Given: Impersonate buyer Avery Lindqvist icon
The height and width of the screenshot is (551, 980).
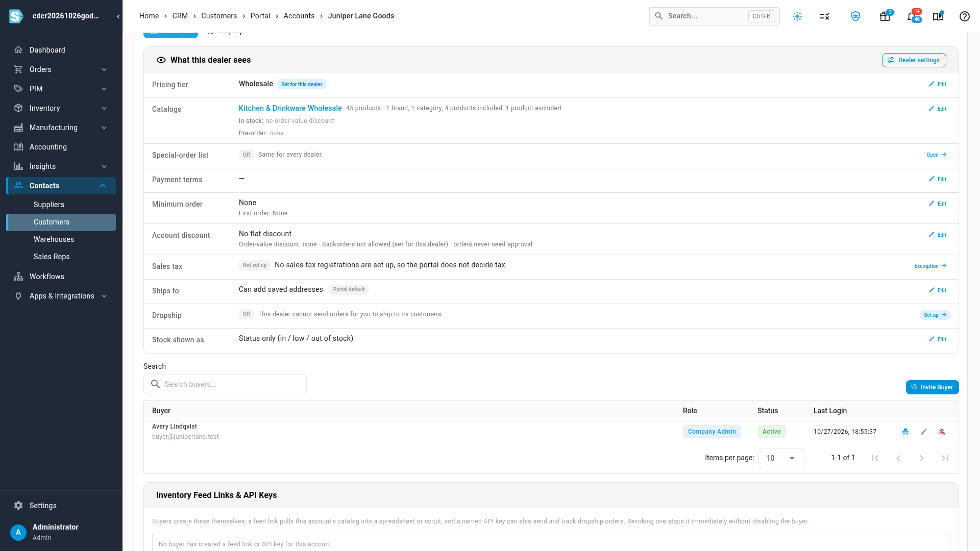Looking at the screenshot, I should click(x=905, y=432).
